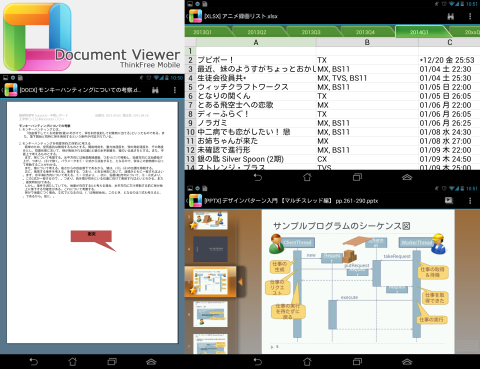Tap Android home button under DOCX viewer
The width and height of the screenshot is (480, 369).
point(73,361)
